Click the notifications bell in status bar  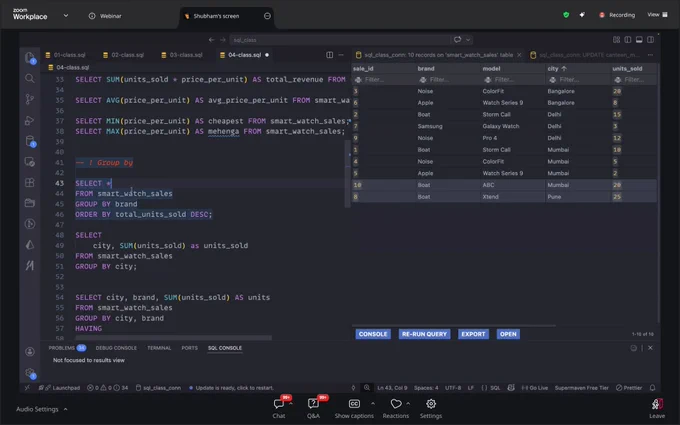click(x=652, y=388)
